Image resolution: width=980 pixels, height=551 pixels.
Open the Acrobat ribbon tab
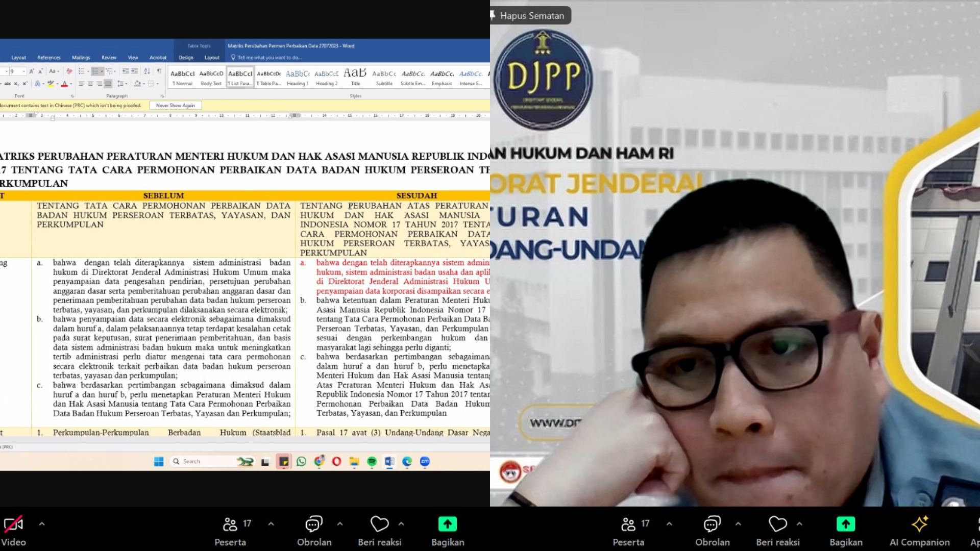[158, 58]
